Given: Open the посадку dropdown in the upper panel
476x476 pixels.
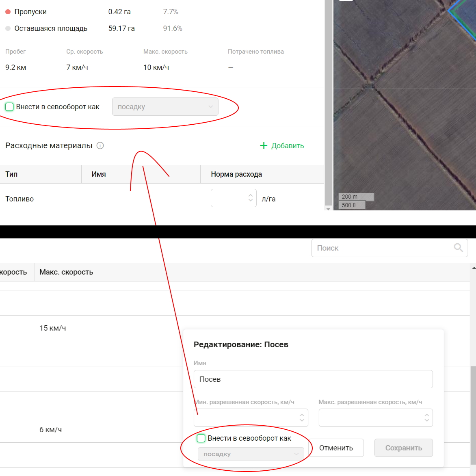Looking at the screenshot, I should [x=165, y=107].
